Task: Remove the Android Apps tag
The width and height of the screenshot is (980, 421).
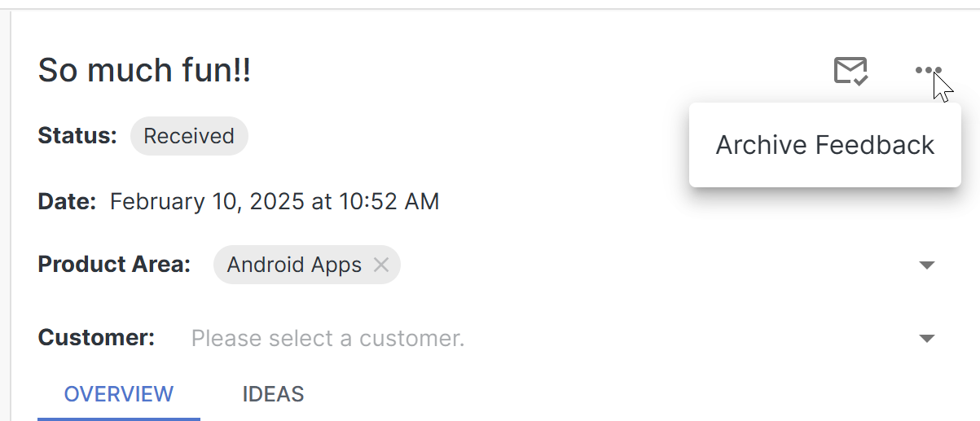Action: click(380, 265)
